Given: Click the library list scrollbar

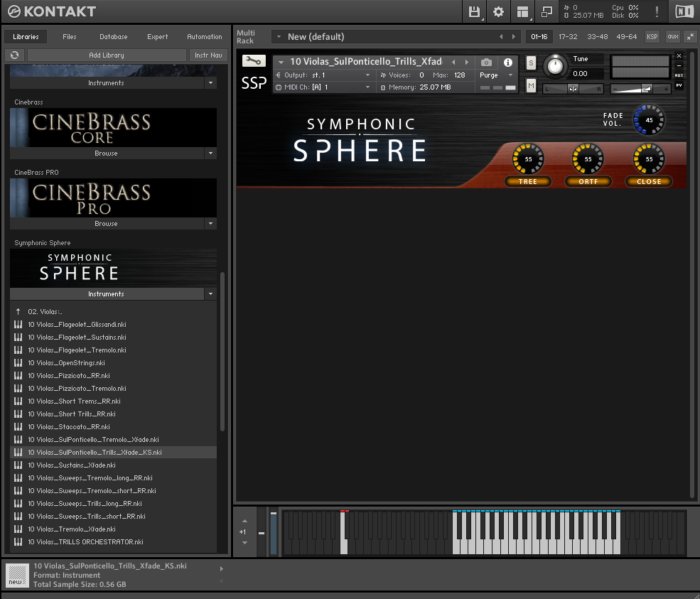Looking at the screenshot, I should tap(222, 351).
